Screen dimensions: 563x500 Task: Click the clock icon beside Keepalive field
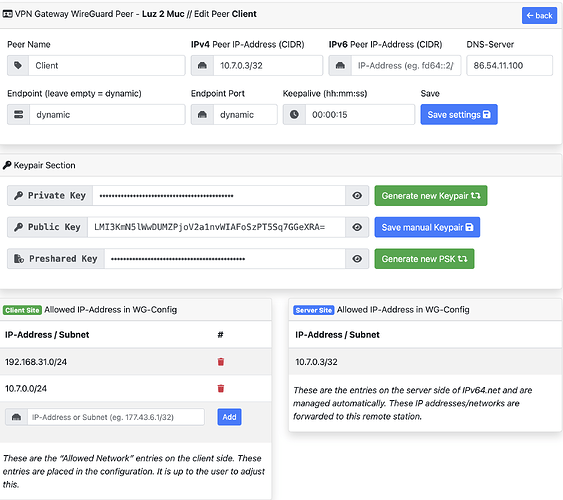point(294,115)
